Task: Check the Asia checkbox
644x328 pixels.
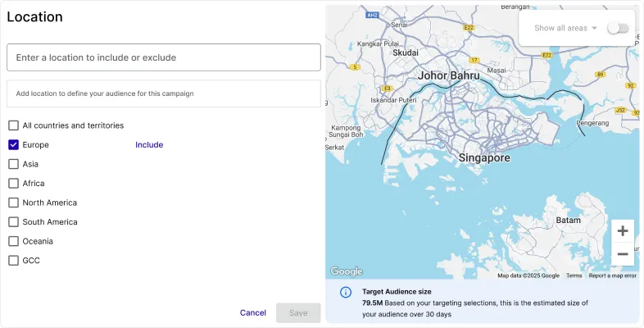Action: [x=14, y=164]
